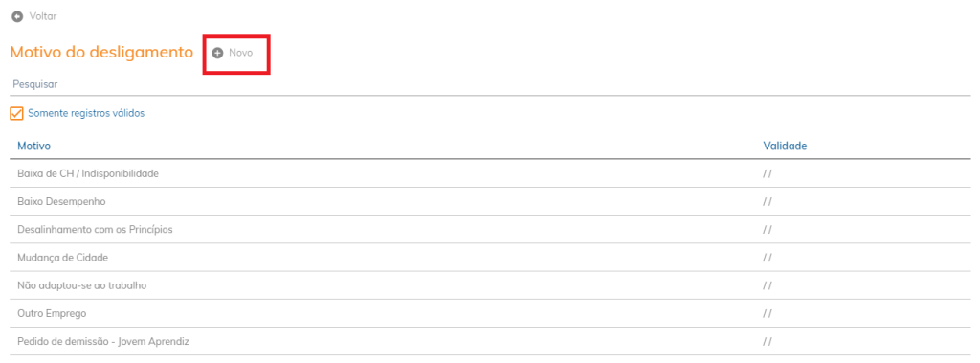Open Não adaptou-se ao trabalho entry
980x363 pixels.
[491, 285]
